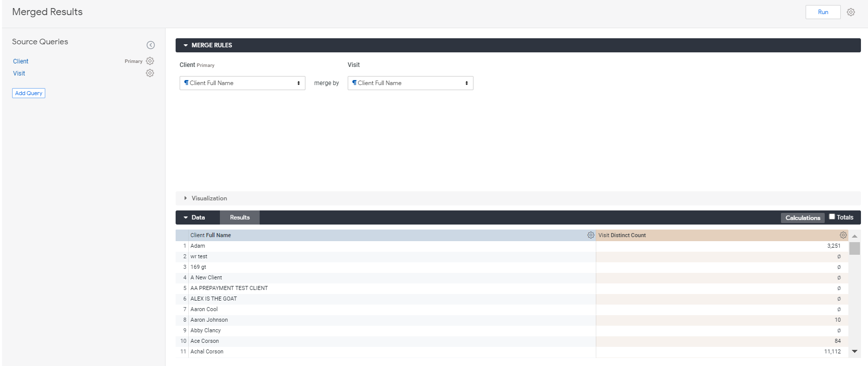Click the Add Query button
Viewport: 868px width, 366px height.
[x=29, y=93]
